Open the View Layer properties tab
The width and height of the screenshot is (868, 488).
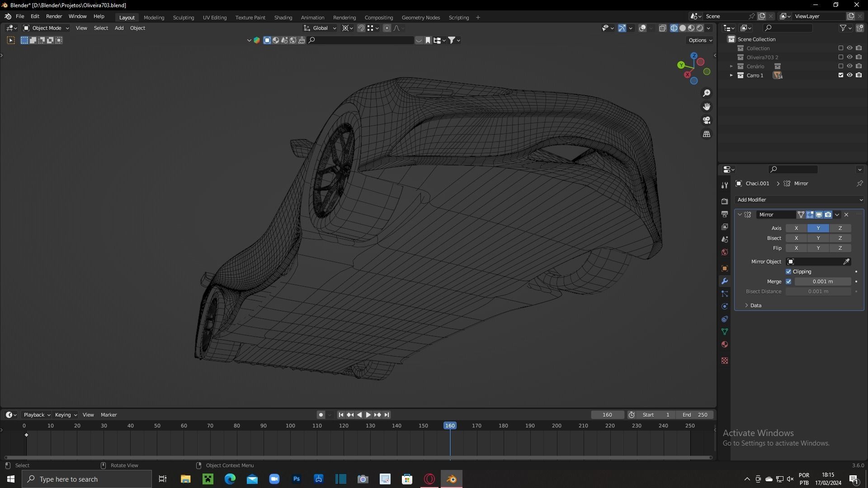pos(725,226)
